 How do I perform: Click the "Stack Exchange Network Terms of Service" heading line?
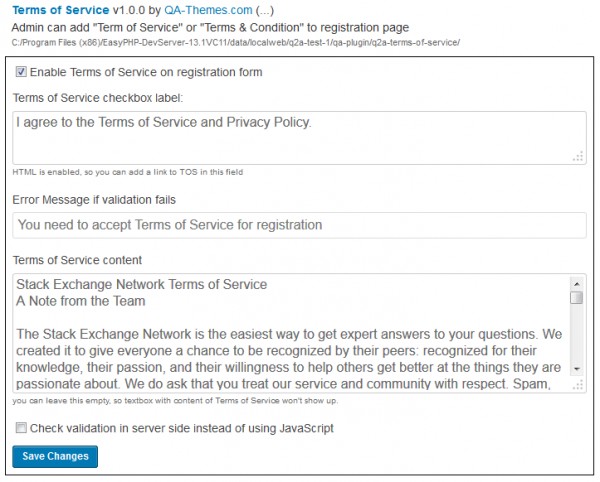[x=142, y=285]
